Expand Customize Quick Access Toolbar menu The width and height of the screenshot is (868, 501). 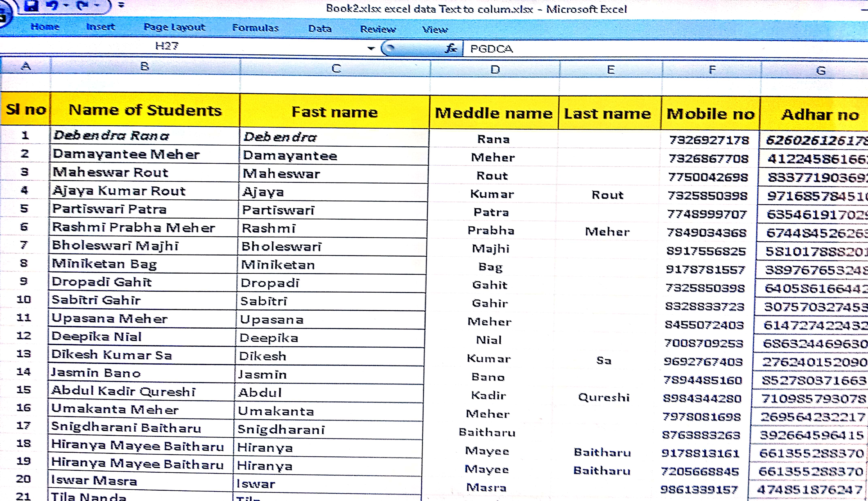pos(121,5)
